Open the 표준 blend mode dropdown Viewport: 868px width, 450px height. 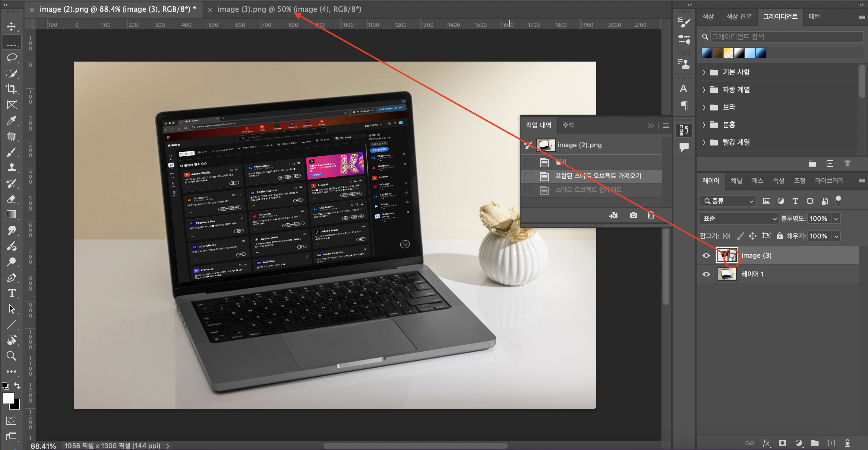pos(739,218)
